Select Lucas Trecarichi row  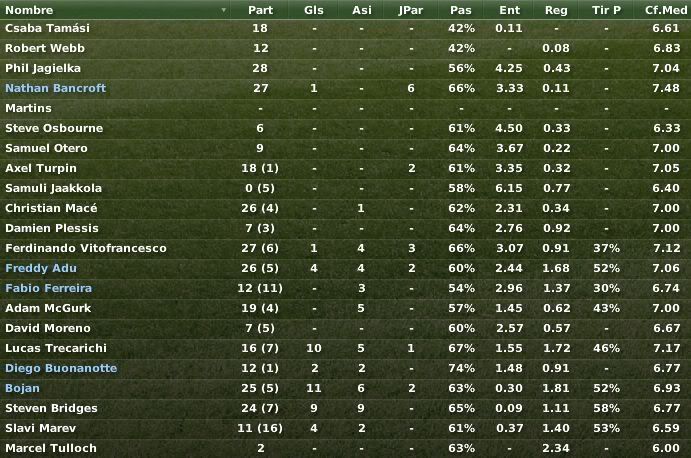point(346,348)
